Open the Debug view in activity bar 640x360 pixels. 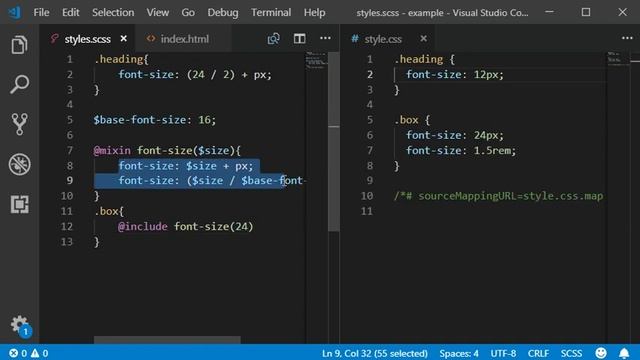pyautogui.click(x=19, y=164)
